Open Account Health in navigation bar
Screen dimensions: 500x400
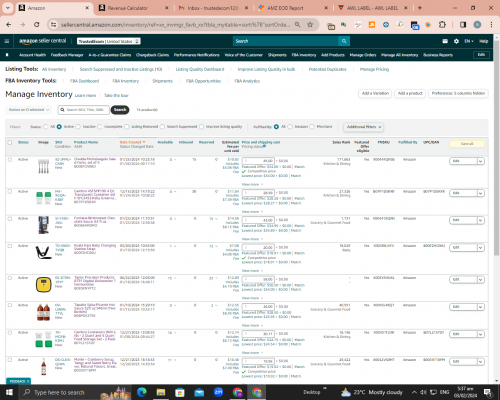pyautogui.click(x=32, y=55)
